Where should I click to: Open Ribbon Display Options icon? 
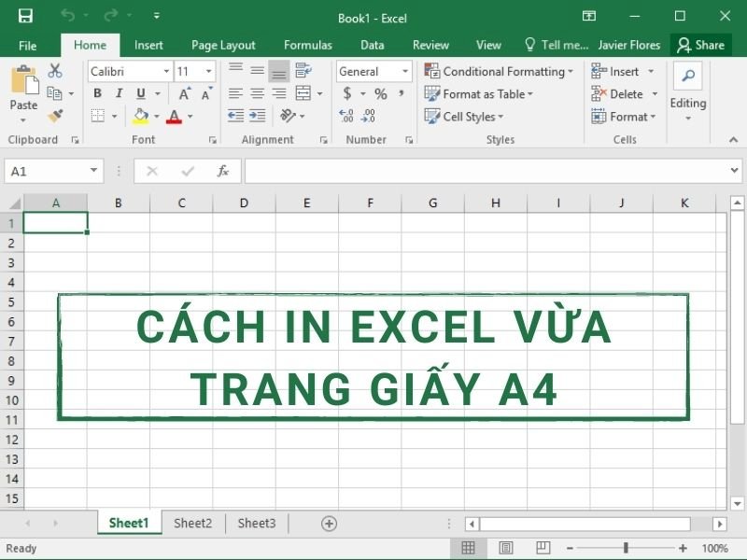pyautogui.click(x=589, y=16)
